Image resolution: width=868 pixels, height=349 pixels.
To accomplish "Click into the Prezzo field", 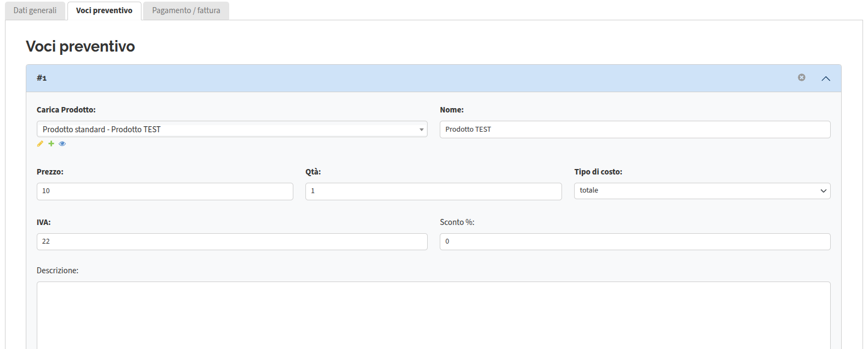I will 165,191.
